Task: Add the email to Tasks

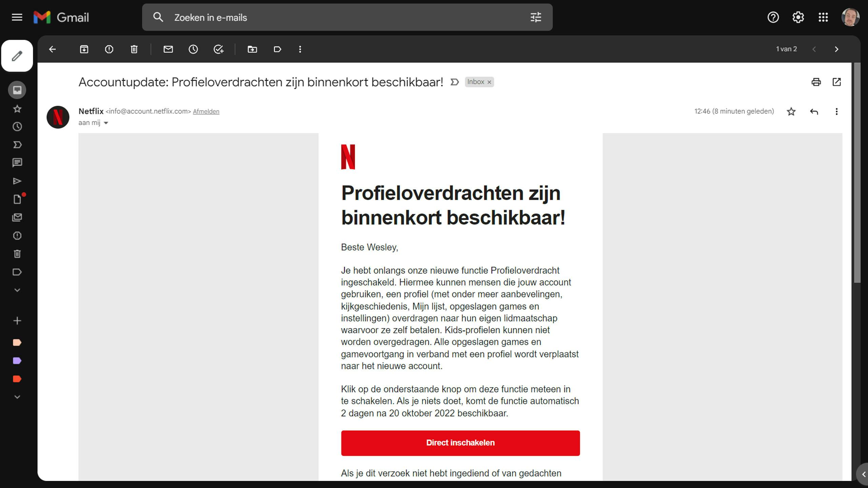Action: pyautogui.click(x=218, y=49)
